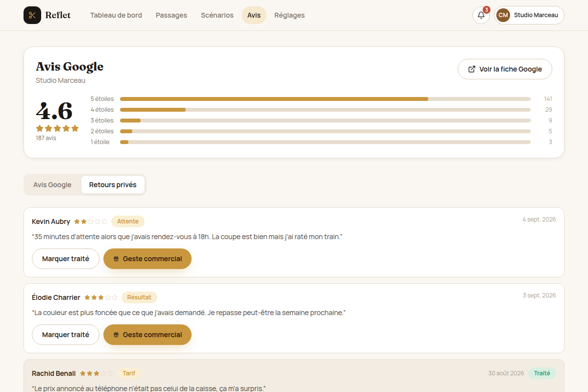
Task: Click Rachid Benali's 'Le prix annoncé' comment
Action: (149, 389)
